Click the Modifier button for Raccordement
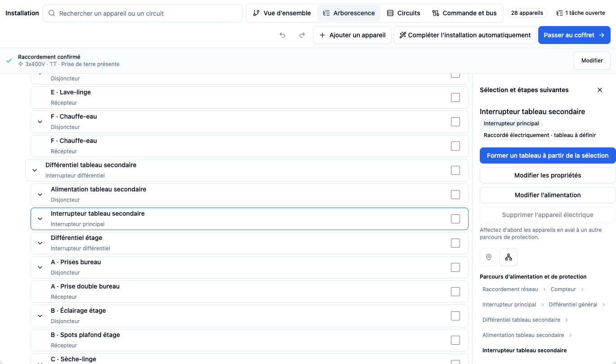 pos(592,61)
